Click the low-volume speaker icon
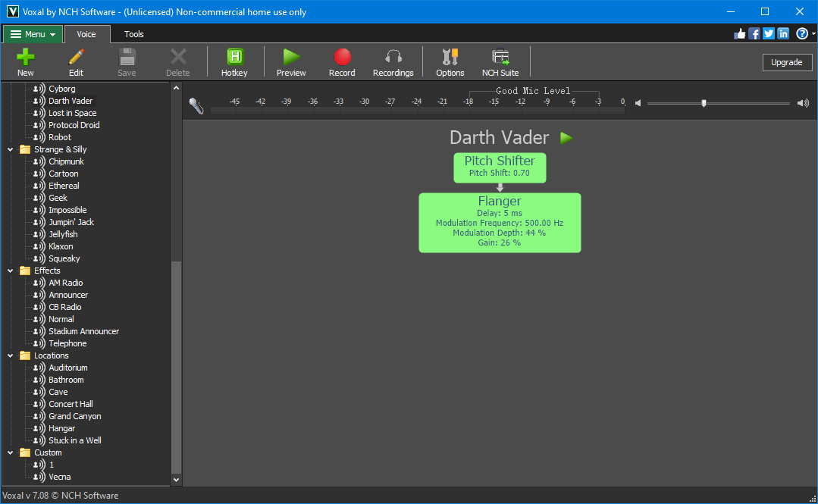The width and height of the screenshot is (818, 504). pyautogui.click(x=638, y=103)
